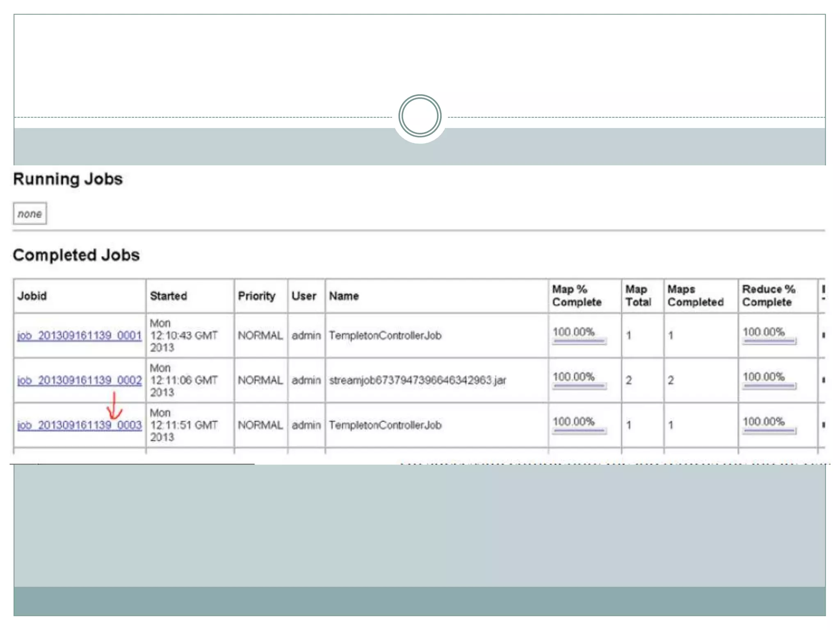Viewport: 840px width, 630px height.
Task: Open job_201309161139_0003 link
Action: coord(79,425)
